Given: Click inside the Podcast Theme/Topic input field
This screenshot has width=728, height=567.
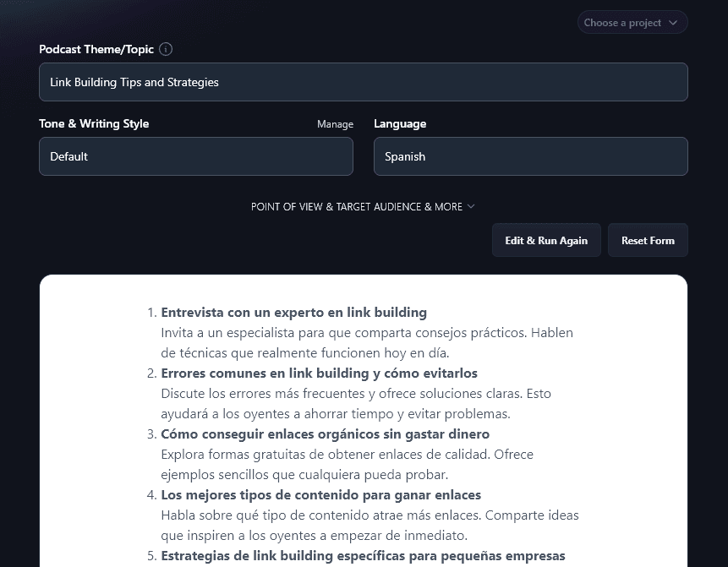Looking at the screenshot, I should tap(364, 82).
